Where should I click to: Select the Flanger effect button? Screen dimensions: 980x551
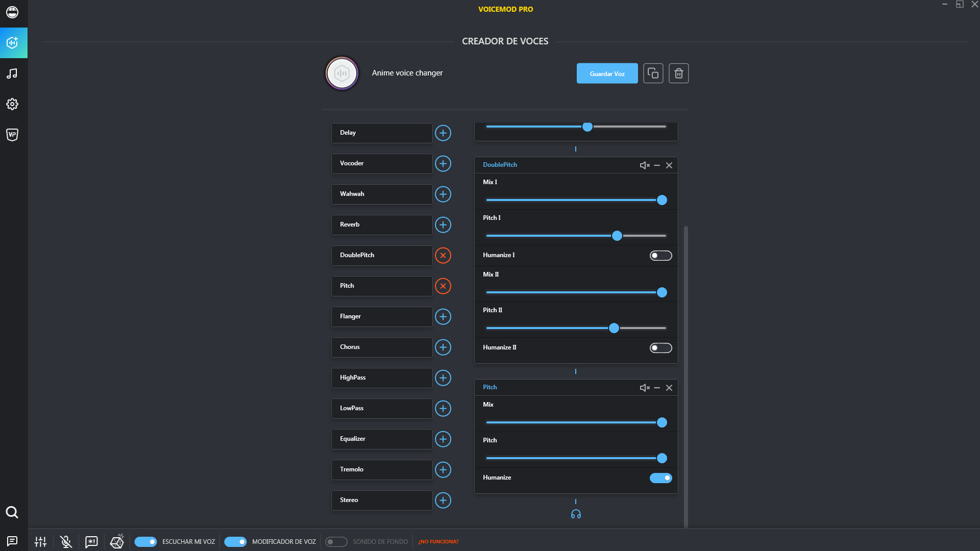point(382,317)
